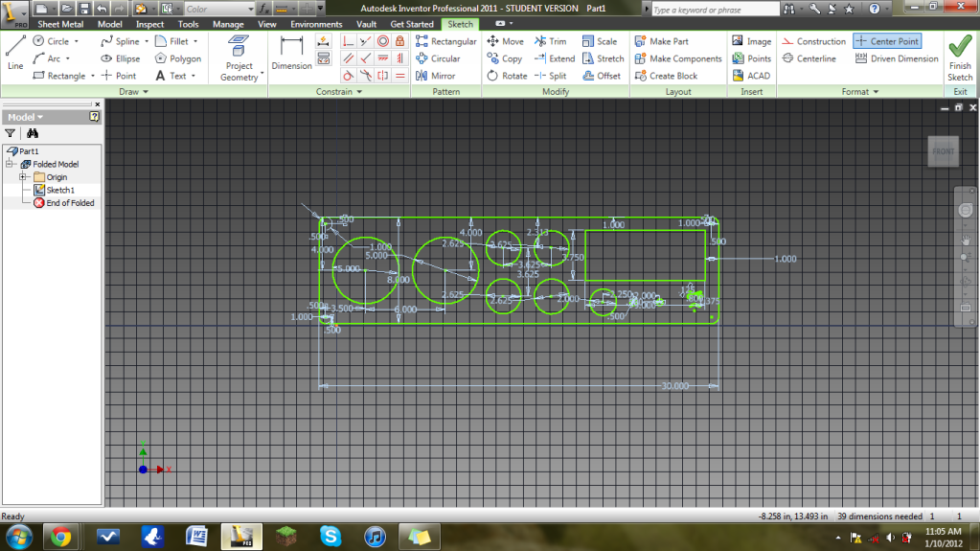This screenshot has height=551, width=980.
Task: Toggle Automatic Dimensions and Constraints
Action: pos(323,41)
